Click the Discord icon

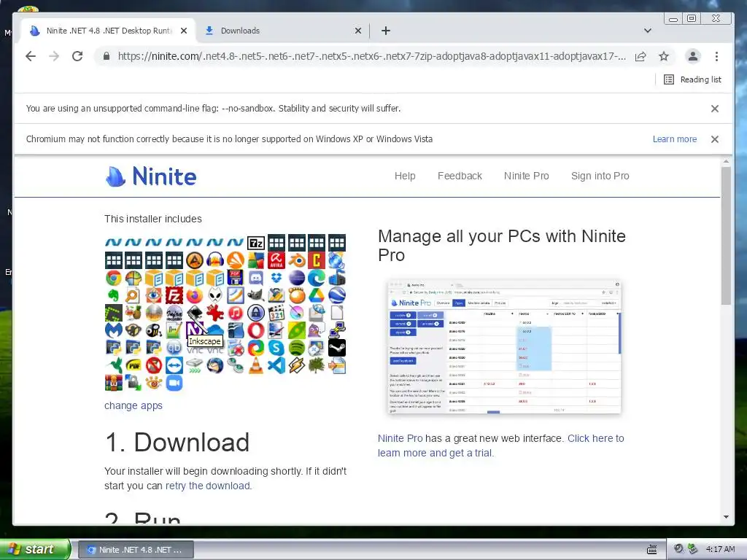pyautogui.click(x=256, y=278)
